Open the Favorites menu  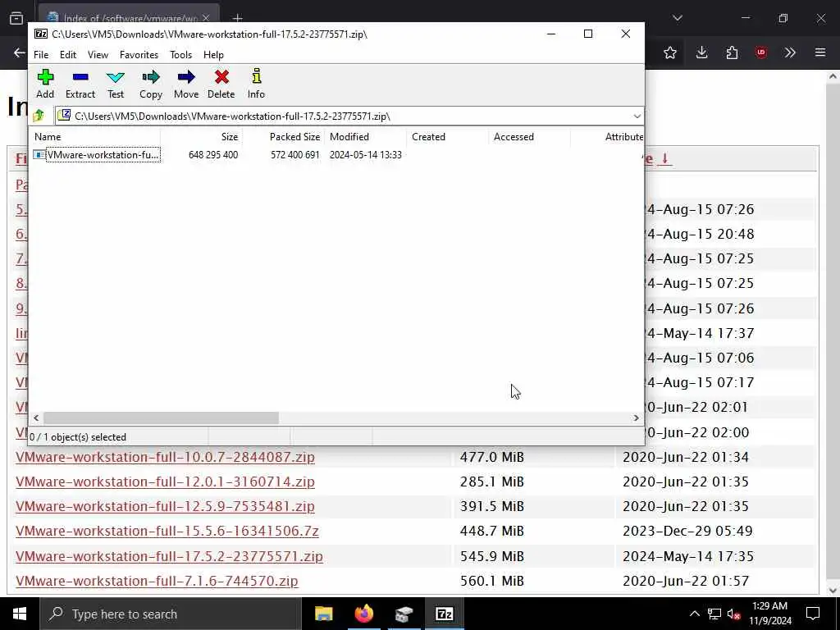pos(139,55)
